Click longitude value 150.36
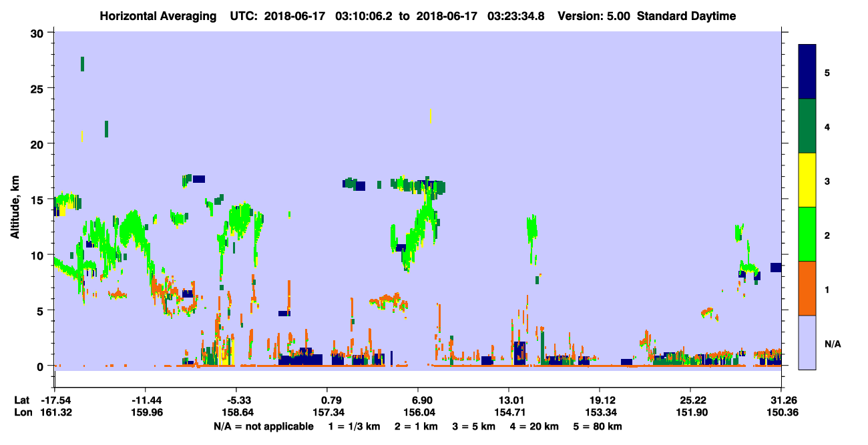This screenshot has width=868, height=445. [x=781, y=412]
